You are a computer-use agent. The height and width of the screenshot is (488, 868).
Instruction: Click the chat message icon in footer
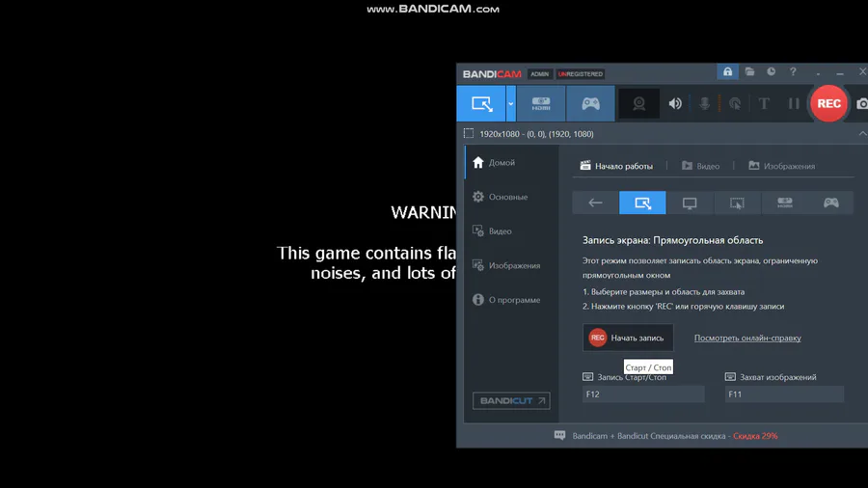pos(559,435)
